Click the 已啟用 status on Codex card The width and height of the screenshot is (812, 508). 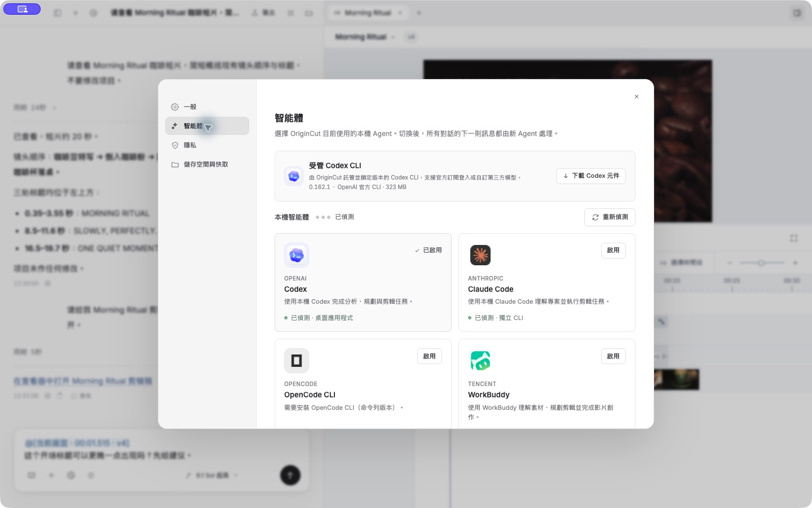[428, 250]
